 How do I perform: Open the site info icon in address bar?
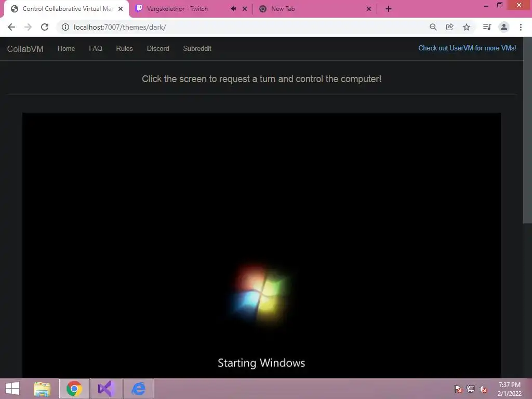click(65, 27)
